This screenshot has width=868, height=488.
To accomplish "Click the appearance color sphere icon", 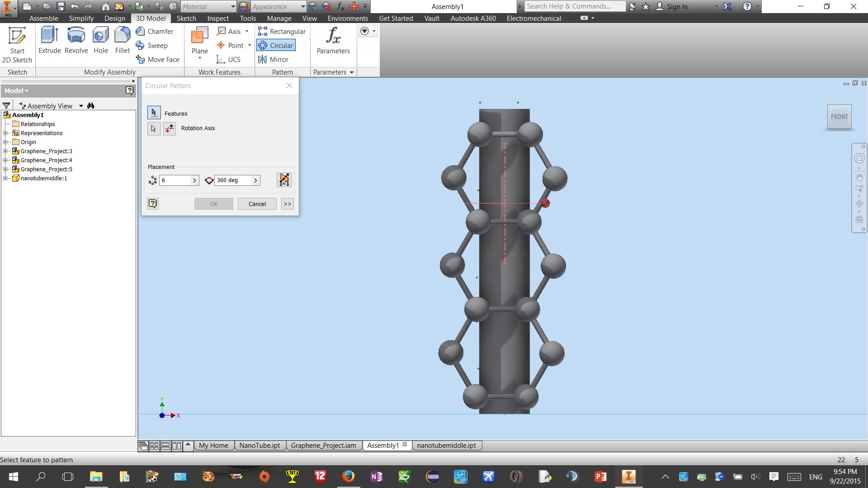I will tap(243, 6).
